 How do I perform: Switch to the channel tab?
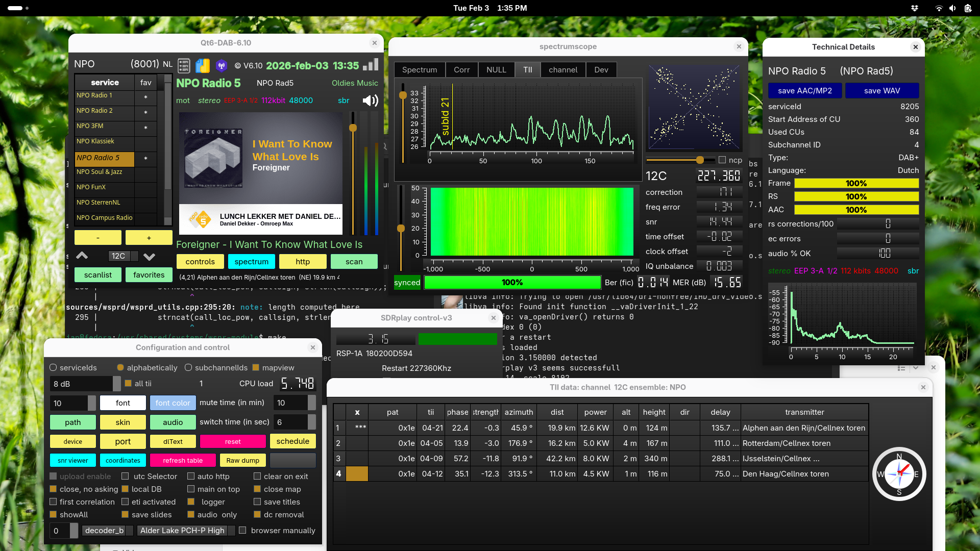(563, 70)
